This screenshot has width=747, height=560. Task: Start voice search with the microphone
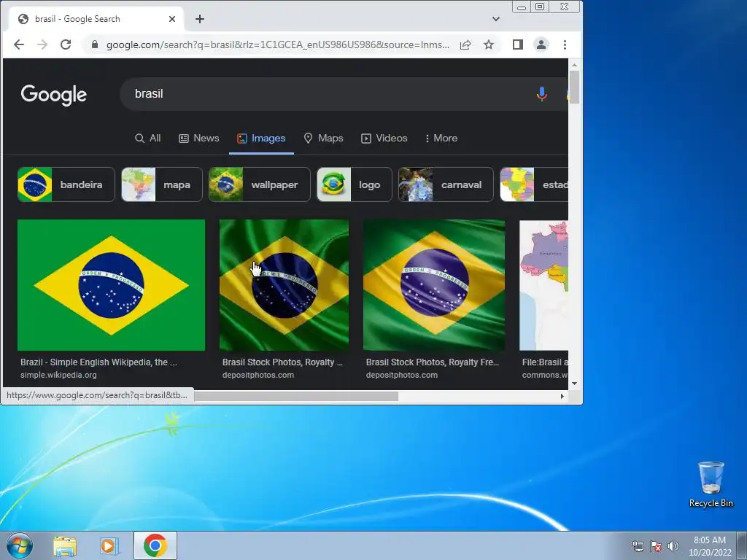click(x=542, y=94)
